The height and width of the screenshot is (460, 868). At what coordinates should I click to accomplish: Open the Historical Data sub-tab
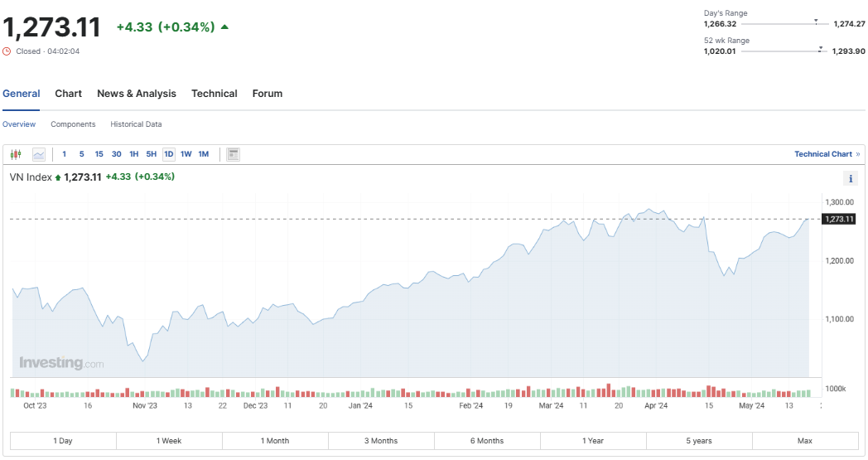point(136,124)
